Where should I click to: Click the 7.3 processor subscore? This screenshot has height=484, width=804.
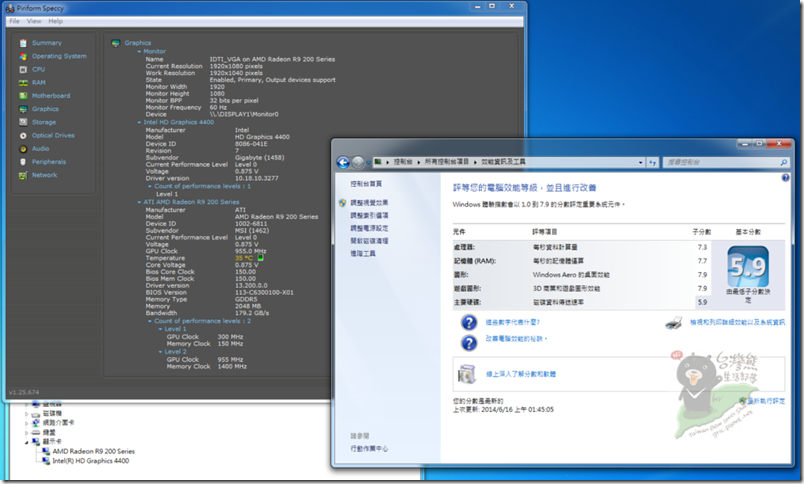(702, 247)
